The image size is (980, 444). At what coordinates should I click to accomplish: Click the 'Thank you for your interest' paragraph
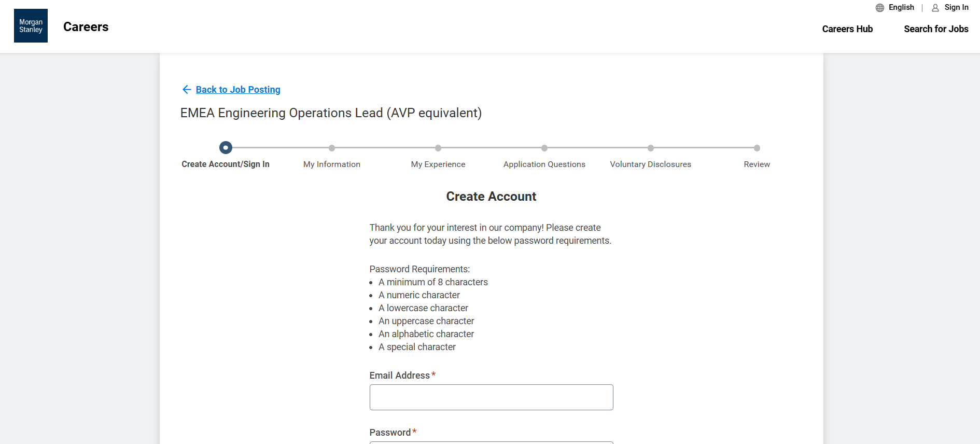tap(491, 234)
